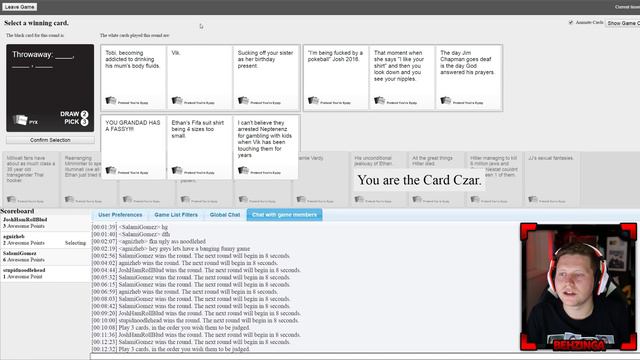Click the '[00:01:39] <SalamiGomez>' chat line
Image resolution: width=640 pixels, height=360 pixels.
tap(130, 227)
